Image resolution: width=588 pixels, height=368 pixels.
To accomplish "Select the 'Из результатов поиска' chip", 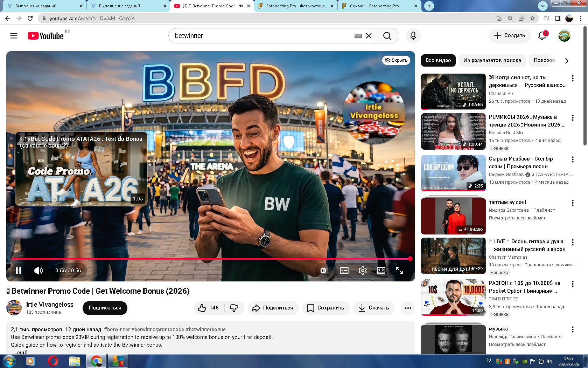I will (492, 60).
